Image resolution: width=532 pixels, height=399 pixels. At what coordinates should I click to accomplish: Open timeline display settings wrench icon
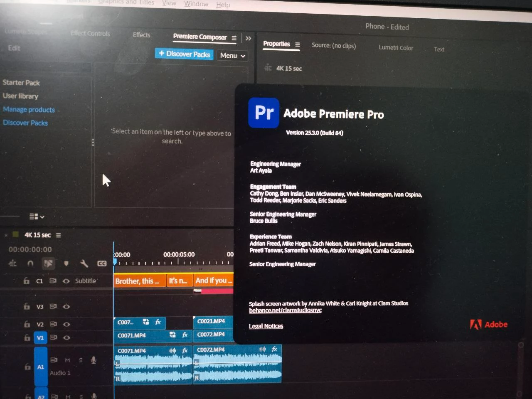(x=84, y=264)
